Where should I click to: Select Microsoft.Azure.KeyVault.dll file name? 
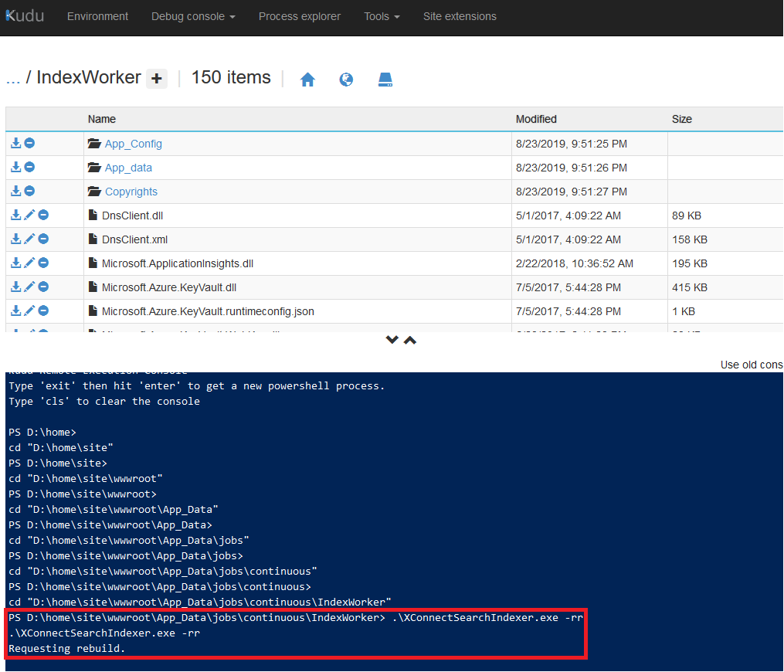(x=169, y=287)
